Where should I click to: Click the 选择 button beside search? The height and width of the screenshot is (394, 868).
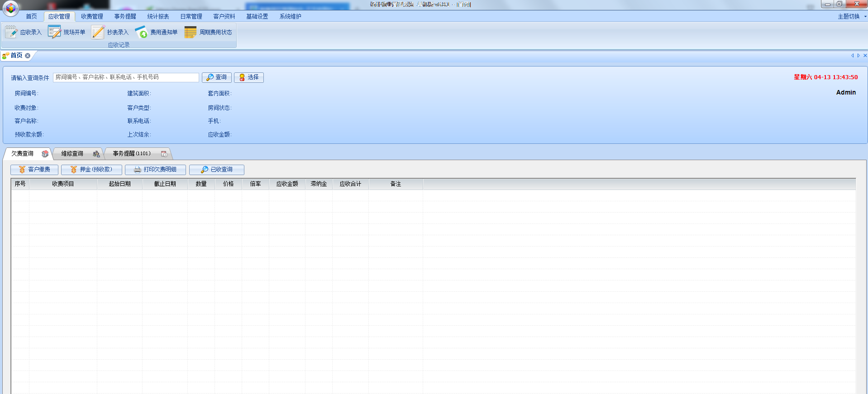249,77
